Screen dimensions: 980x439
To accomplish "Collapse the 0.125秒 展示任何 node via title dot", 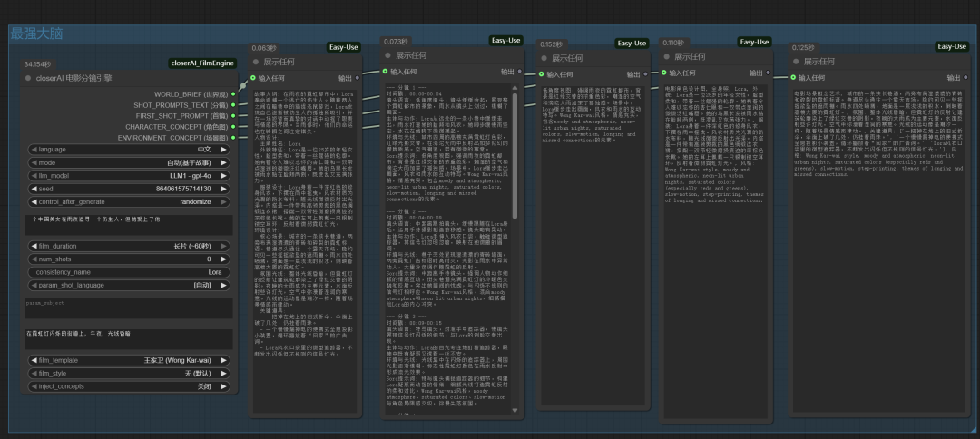I will [x=796, y=62].
